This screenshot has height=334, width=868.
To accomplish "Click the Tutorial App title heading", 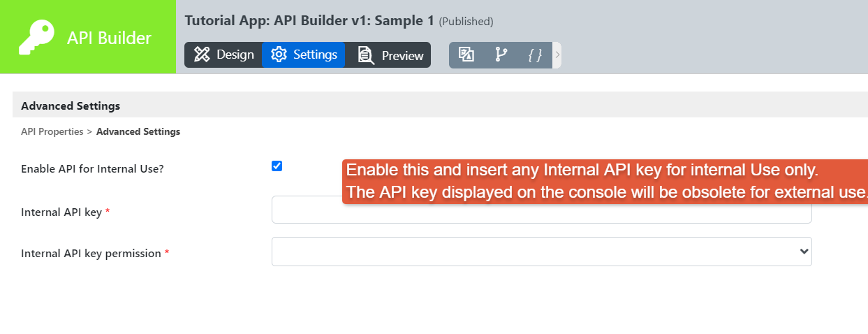I will [309, 20].
